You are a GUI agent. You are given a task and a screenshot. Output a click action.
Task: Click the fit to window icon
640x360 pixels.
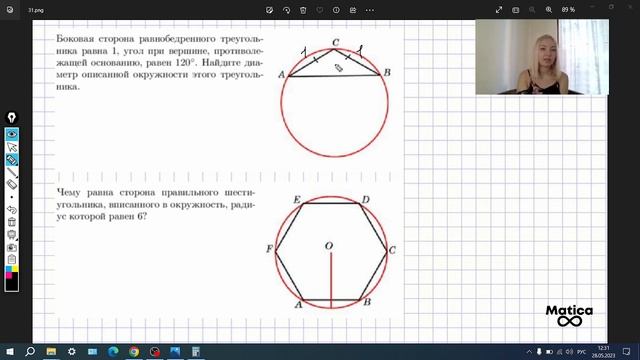point(516,10)
